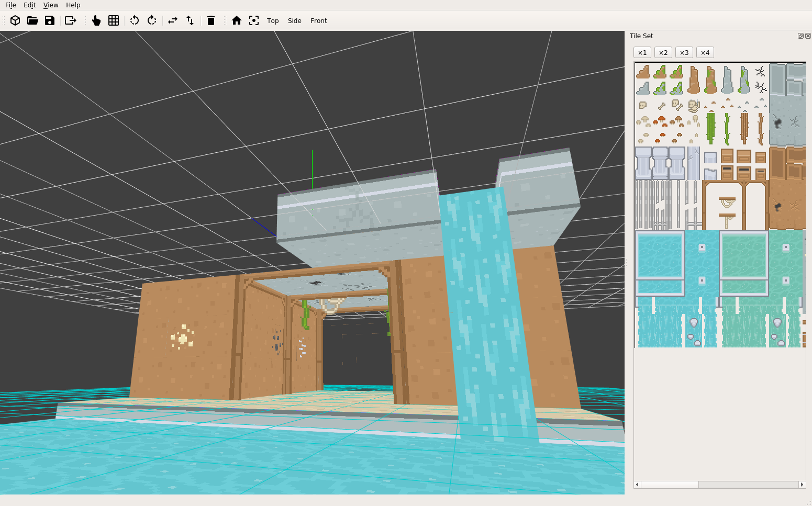This screenshot has height=506, width=812.
Task: Click scroll left arrow in Tile Set
Action: coord(637,485)
